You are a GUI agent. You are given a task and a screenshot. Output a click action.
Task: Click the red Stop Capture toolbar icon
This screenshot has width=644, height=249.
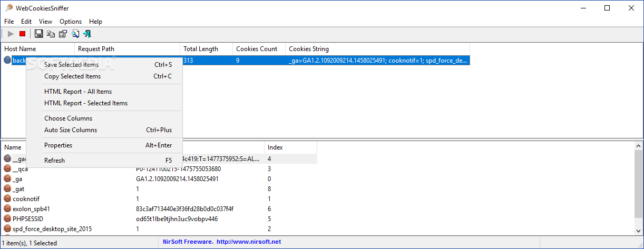[22, 34]
